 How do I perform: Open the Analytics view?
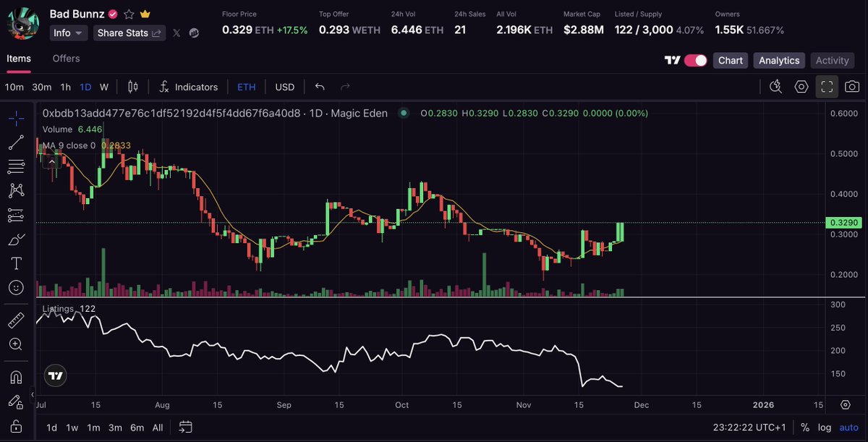[779, 61]
